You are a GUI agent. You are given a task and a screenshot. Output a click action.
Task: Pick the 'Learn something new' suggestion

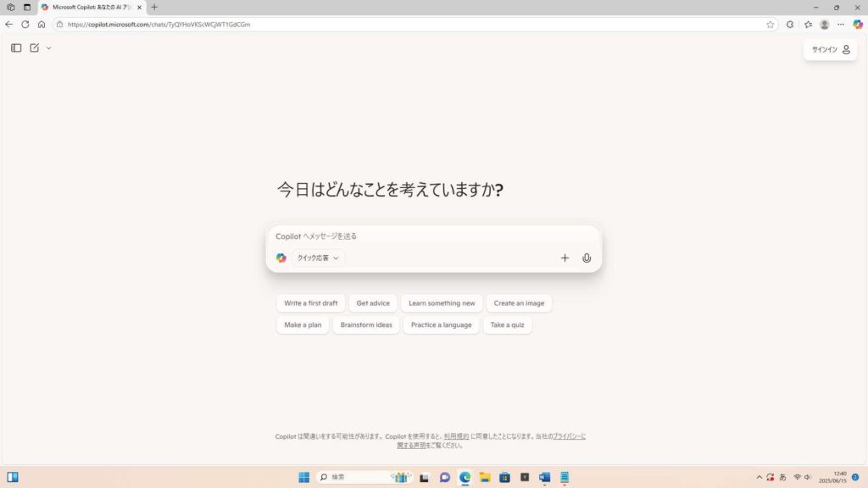442,303
